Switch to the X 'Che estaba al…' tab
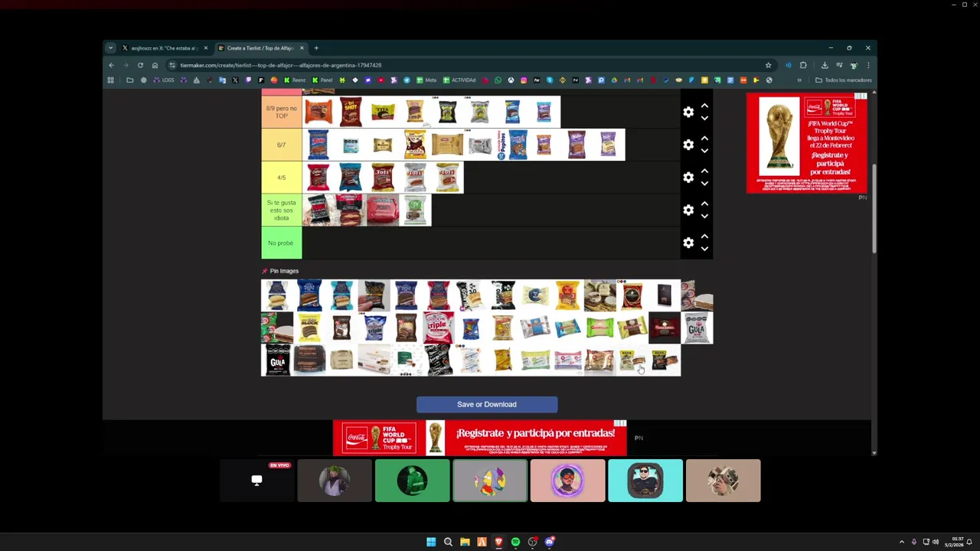The width and height of the screenshot is (980, 551). 163,48
